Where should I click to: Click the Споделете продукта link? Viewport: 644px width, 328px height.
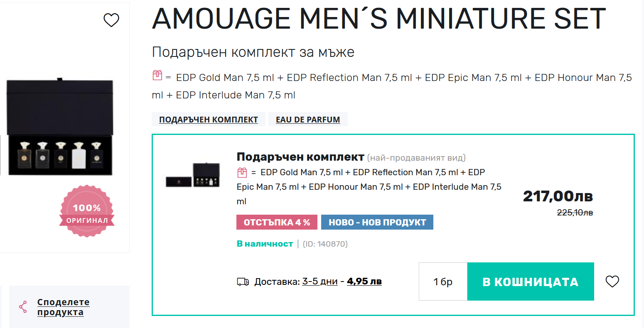pyautogui.click(x=63, y=307)
